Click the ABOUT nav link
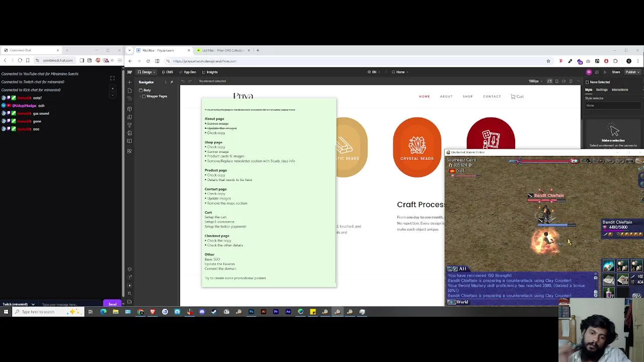This screenshot has height=362, width=644. (446, 97)
